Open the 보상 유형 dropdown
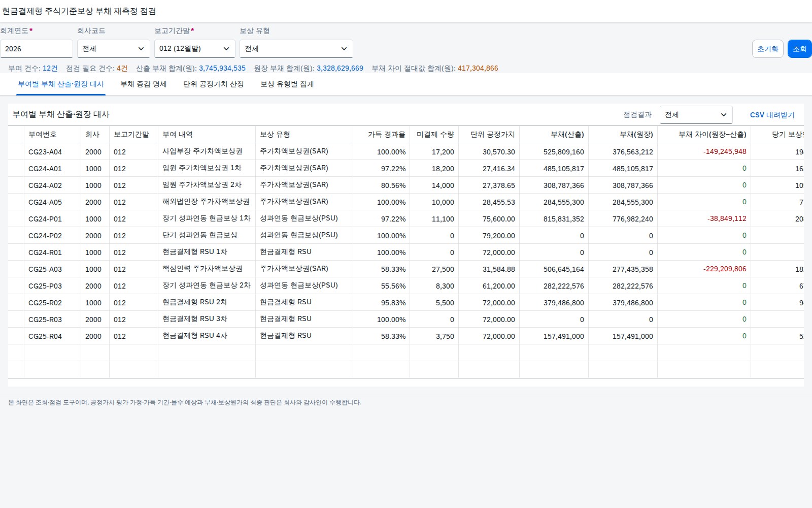The height and width of the screenshot is (508, 812). pos(296,49)
